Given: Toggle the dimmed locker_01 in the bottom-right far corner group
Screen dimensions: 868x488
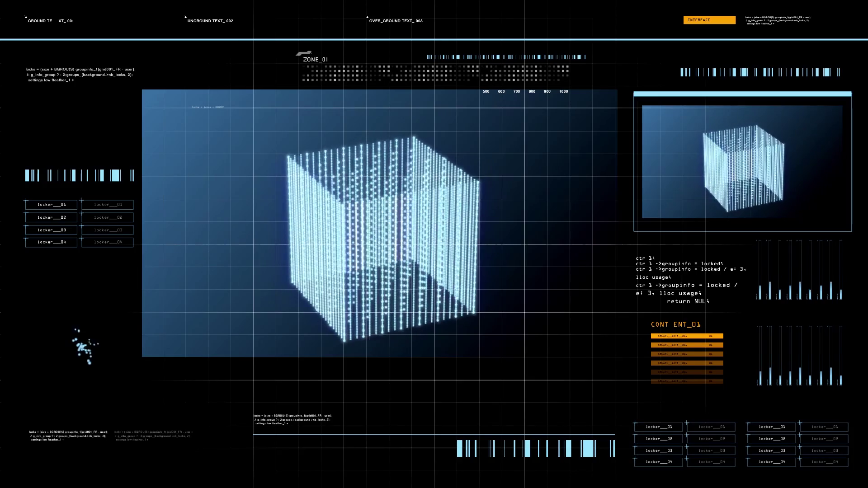Looking at the screenshot, I should tap(824, 427).
